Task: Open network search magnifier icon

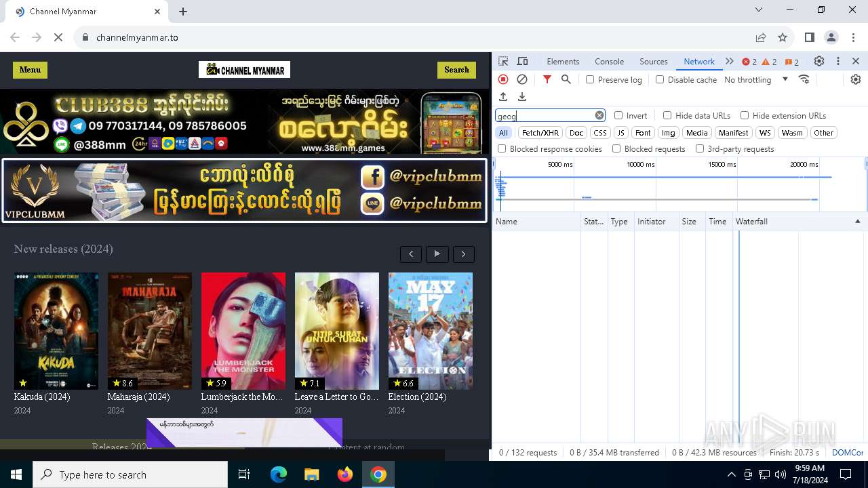Action: (x=566, y=79)
